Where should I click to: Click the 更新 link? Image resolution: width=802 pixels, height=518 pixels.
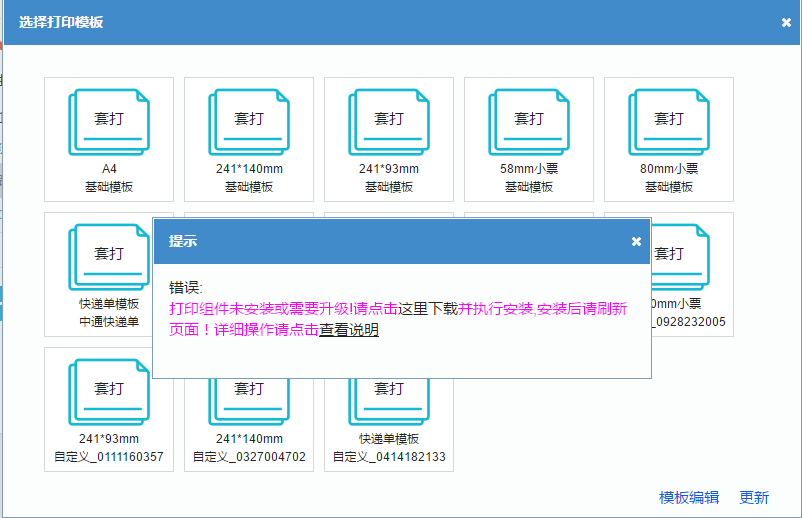(754, 498)
